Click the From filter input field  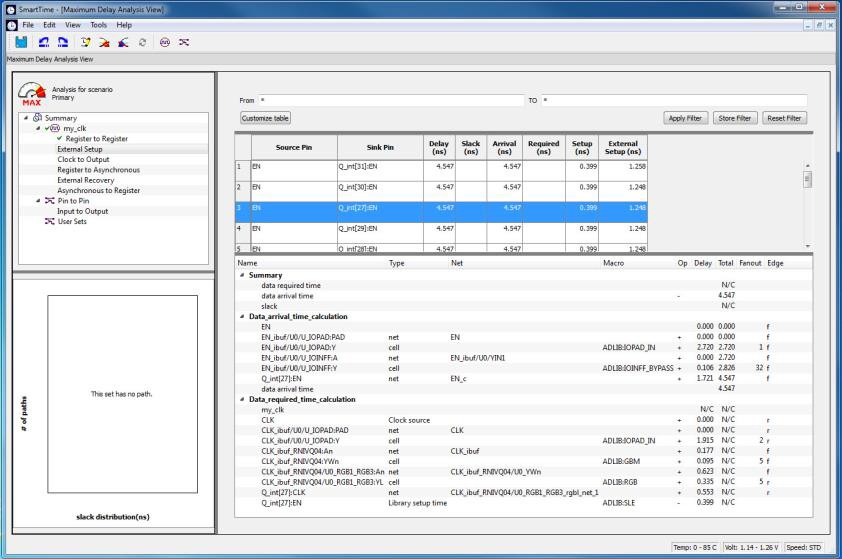click(x=391, y=100)
